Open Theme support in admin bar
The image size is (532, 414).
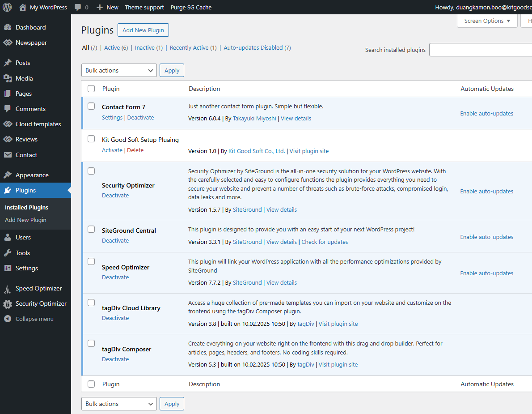pyautogui.click(x=144, y=8)
